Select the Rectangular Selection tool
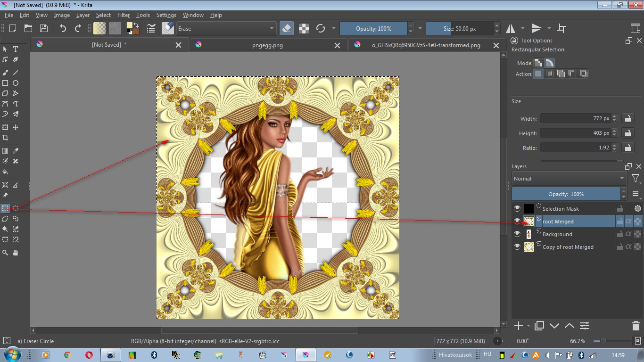The height and width of the screenshot is (362, 644). click(5, 208)
